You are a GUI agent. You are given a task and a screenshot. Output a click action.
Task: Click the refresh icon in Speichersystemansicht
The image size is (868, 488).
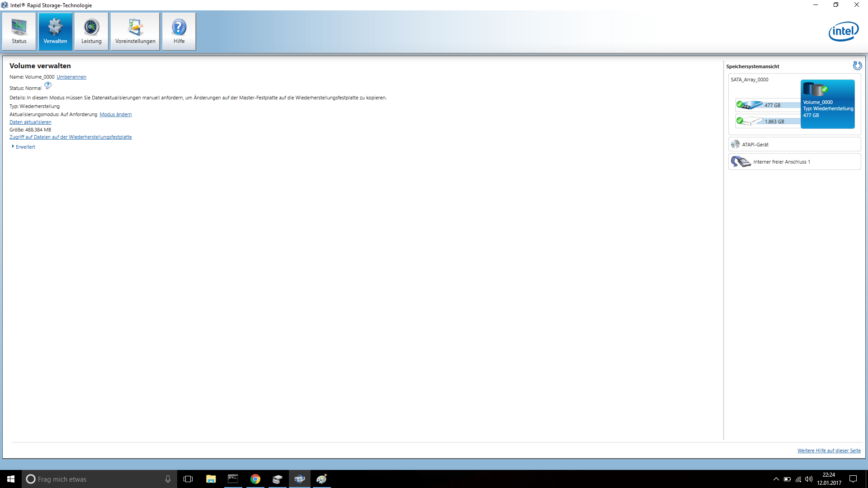pyautogui.click(x=857, y=66)
